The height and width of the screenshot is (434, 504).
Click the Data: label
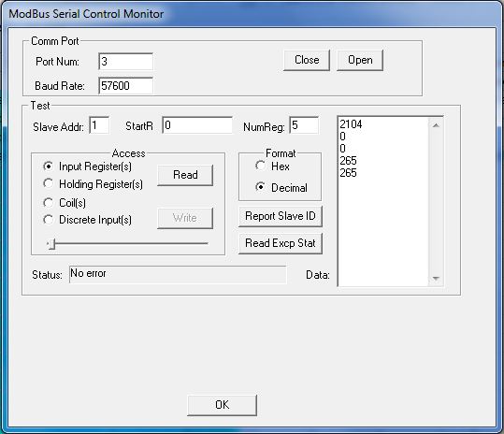(x=318, y=275)
